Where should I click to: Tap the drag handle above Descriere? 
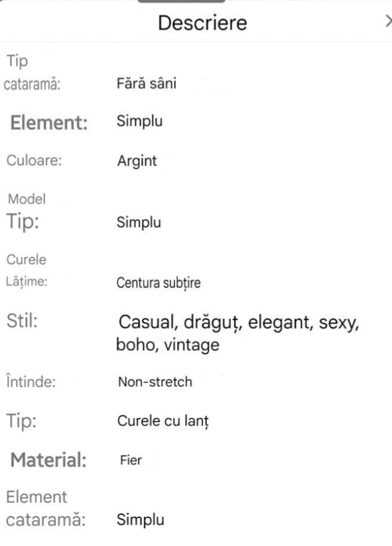tap(181, 2)
